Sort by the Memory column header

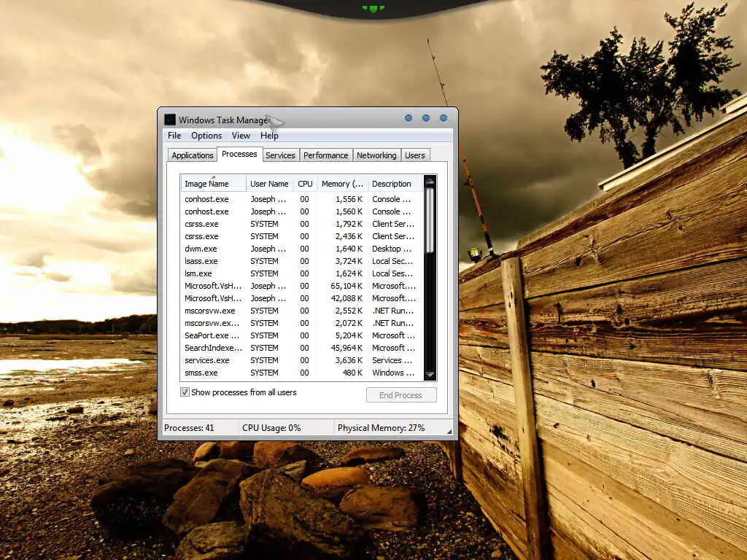pyautogui.click(x=343, y=184)
